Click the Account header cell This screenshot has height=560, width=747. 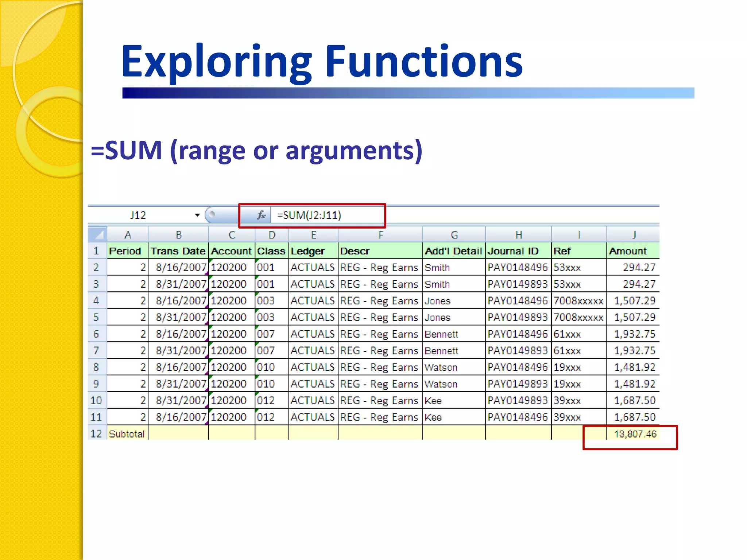pos(232,251)
